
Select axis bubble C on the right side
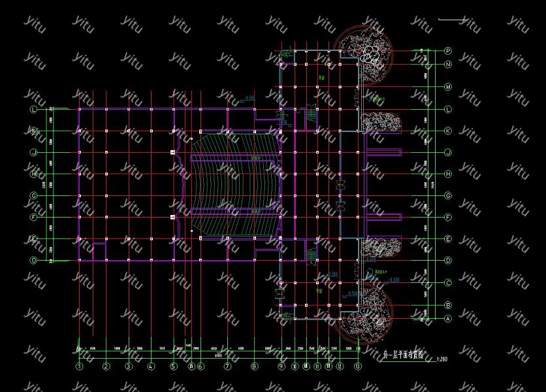pos(448,283)
